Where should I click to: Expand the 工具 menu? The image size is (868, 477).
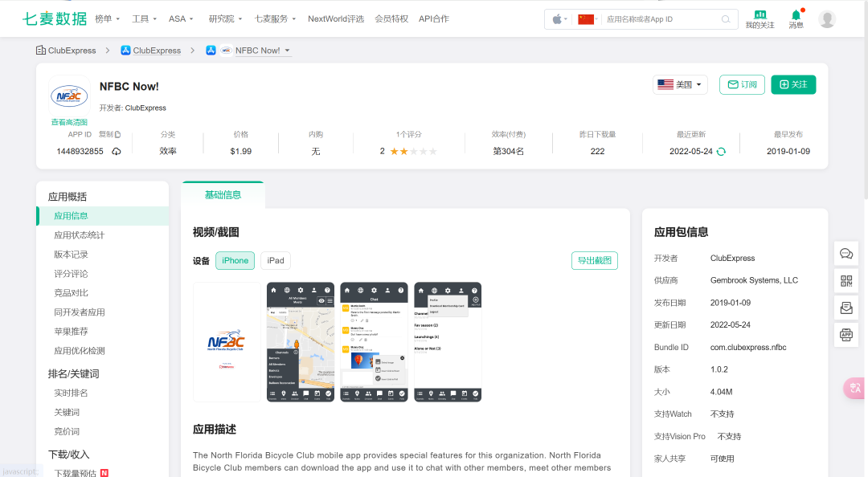[144, 18]
